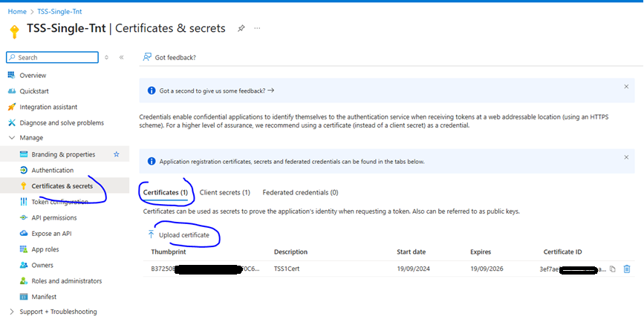Click the Home breadcrumb link
Viewport: 644px width, 325px height.
point(17,11)
